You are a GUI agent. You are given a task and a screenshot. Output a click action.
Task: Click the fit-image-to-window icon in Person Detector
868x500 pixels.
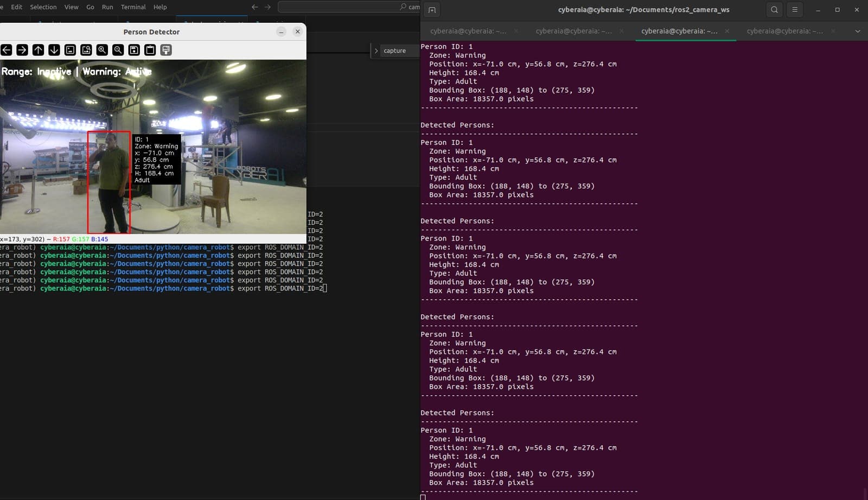click(x=86, y=50)
